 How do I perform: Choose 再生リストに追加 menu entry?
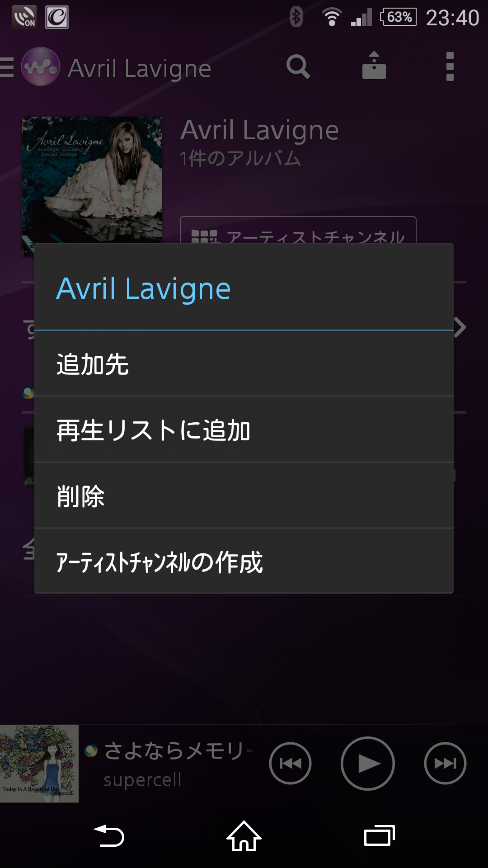pyautogui.click(x=244, y=429)
